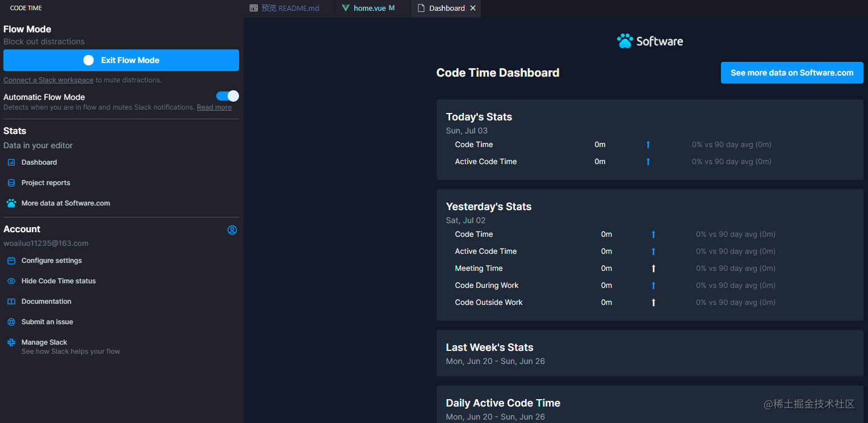Screen dimensions: 868x423
Task: Click the Meeting Time row label
Action: (479, 269)
